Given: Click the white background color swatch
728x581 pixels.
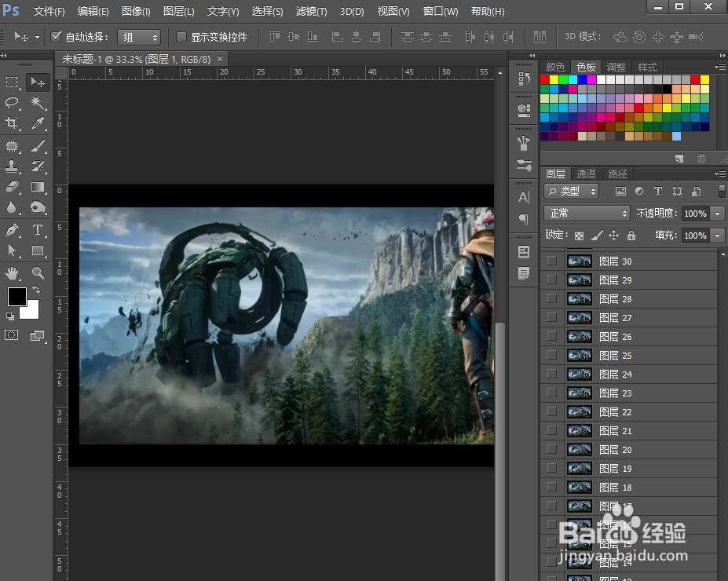Looking at the screenshot, I should click(31, 312).
